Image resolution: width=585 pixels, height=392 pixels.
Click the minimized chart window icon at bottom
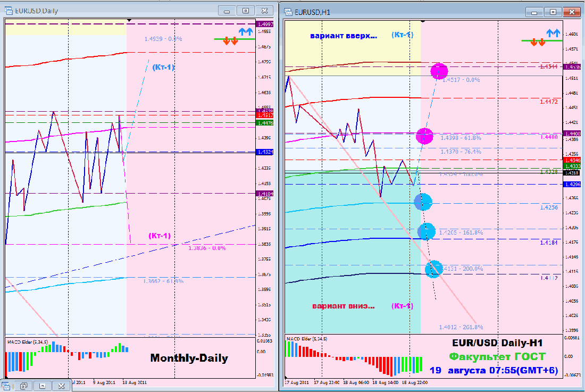[6, 386]
